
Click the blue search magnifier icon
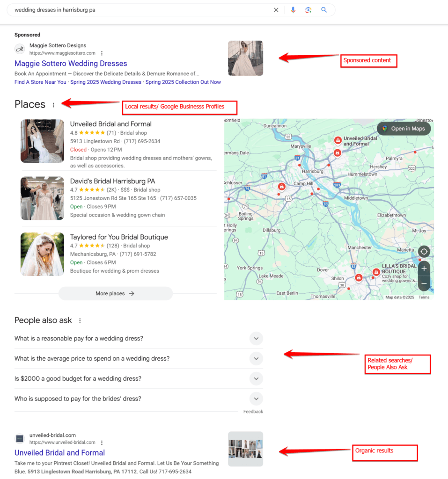pyautogui.click(x=324, y=10)
